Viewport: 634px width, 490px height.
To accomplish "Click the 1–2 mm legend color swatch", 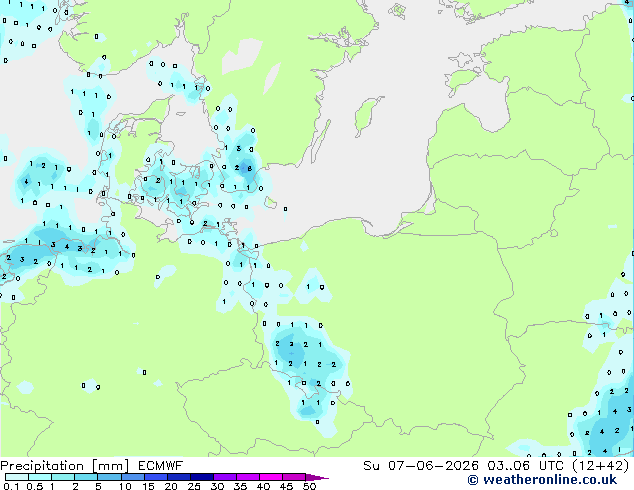I will click(63, 477).
